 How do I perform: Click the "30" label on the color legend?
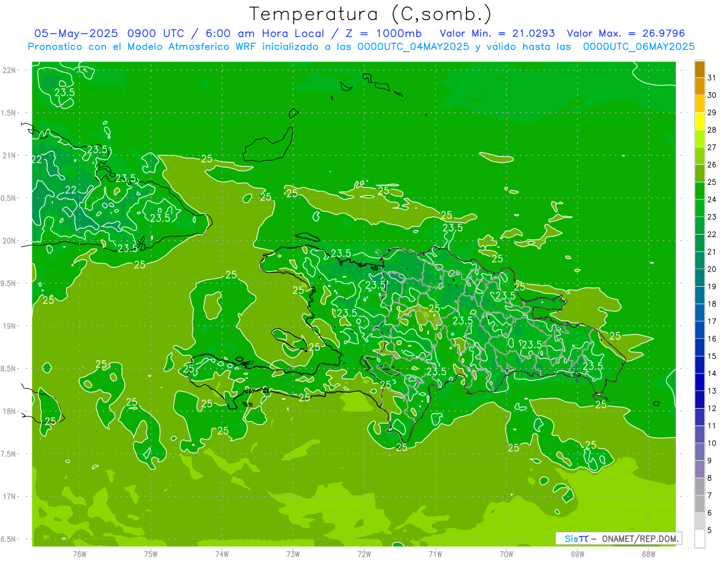pyautogui.click(x=712, y=95)
